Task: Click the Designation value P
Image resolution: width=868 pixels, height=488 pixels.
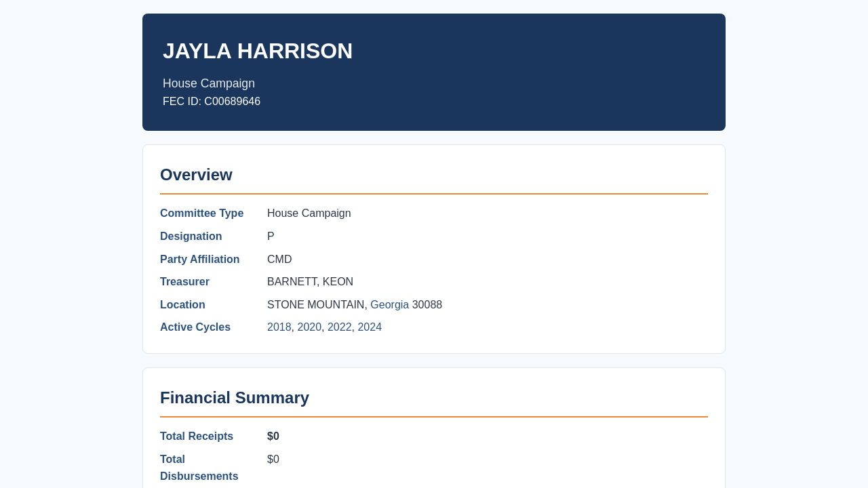Action: point(271,237)
